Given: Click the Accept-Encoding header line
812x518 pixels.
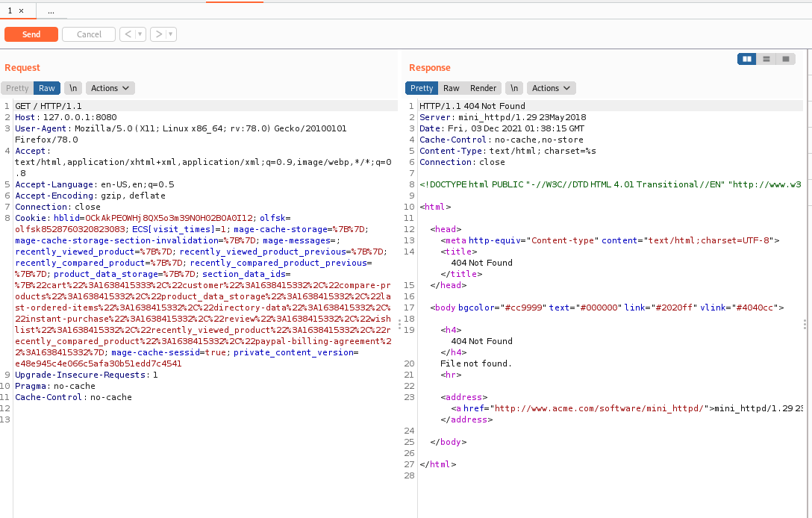Looking at the screenshot, I should [x=90, y=196].
